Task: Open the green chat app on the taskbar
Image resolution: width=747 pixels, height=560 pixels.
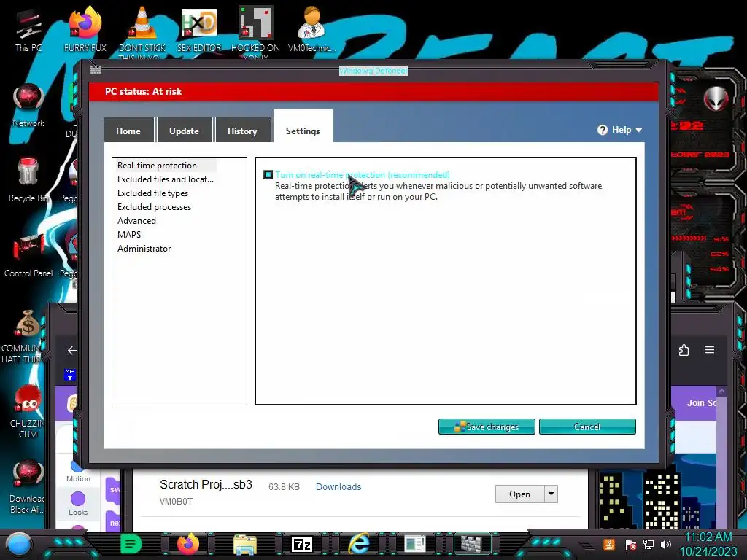Action: pyautogui.click(x=131, y=544)
